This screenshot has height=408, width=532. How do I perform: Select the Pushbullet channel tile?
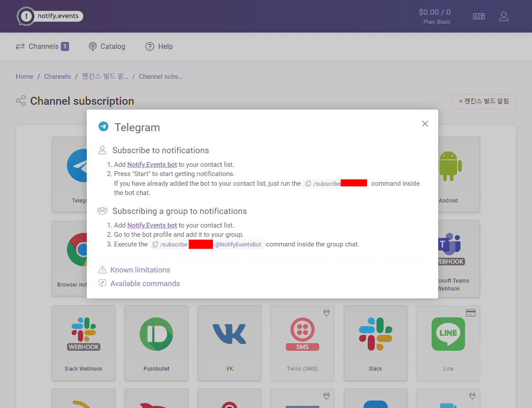click(156, 343)
